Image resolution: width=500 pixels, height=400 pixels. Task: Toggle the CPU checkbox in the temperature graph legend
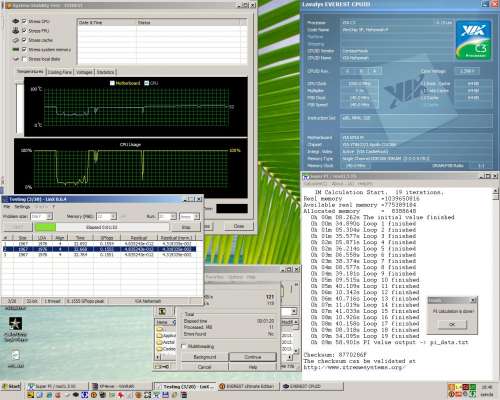coord(147,83)
